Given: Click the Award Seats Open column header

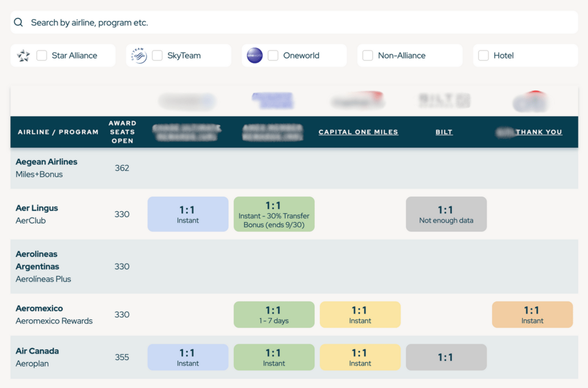Looking at the screenshot, I should 123,132.
